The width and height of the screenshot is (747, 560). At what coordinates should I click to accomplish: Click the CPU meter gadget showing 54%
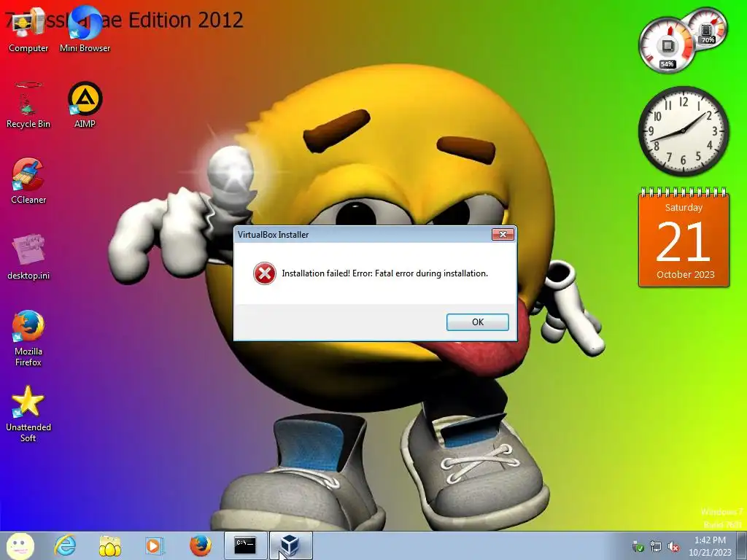point(667,46)
